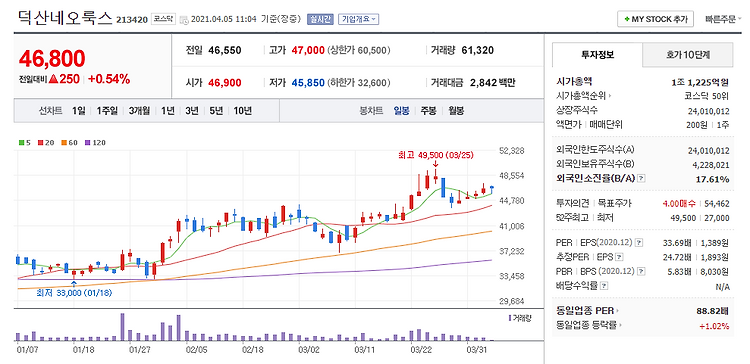This screenshot has width=750, height=364.
Task: Click the help icon beside 추정PER EPS
Action: pos(619,257)
